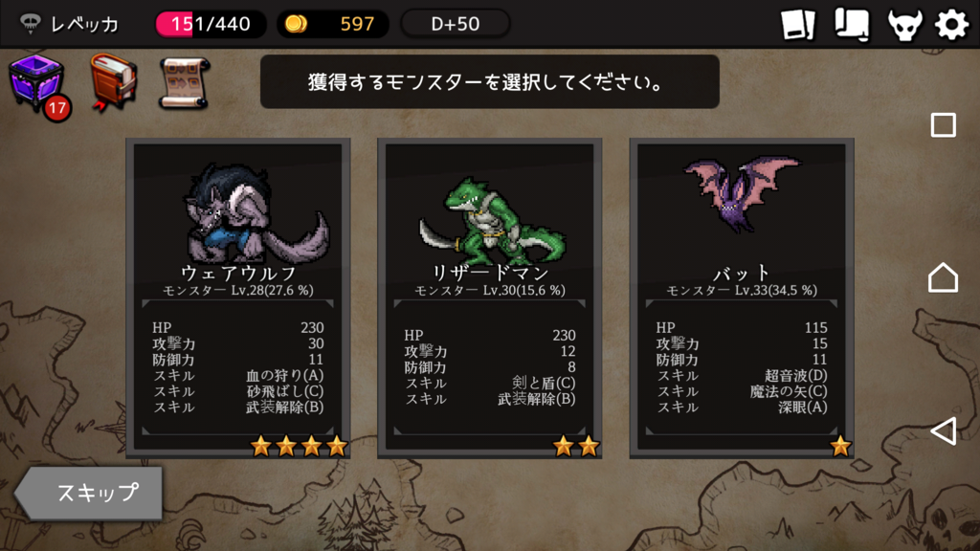The height and width of the screenshot is (551, 980).
Task: Tap the Android home button
Action: point(943,277)
